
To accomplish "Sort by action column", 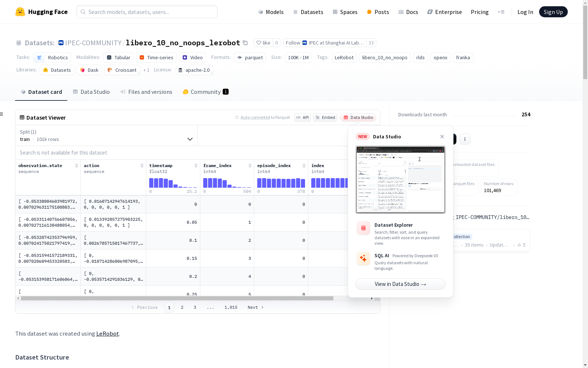I will (x=142, y=166).
